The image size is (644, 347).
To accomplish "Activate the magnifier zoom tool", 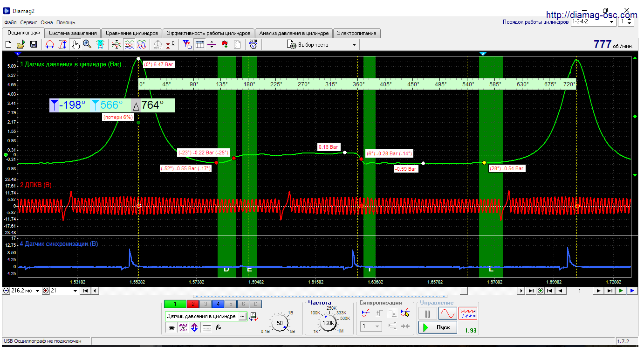I will pyautogui.click(x=87, y=45).
